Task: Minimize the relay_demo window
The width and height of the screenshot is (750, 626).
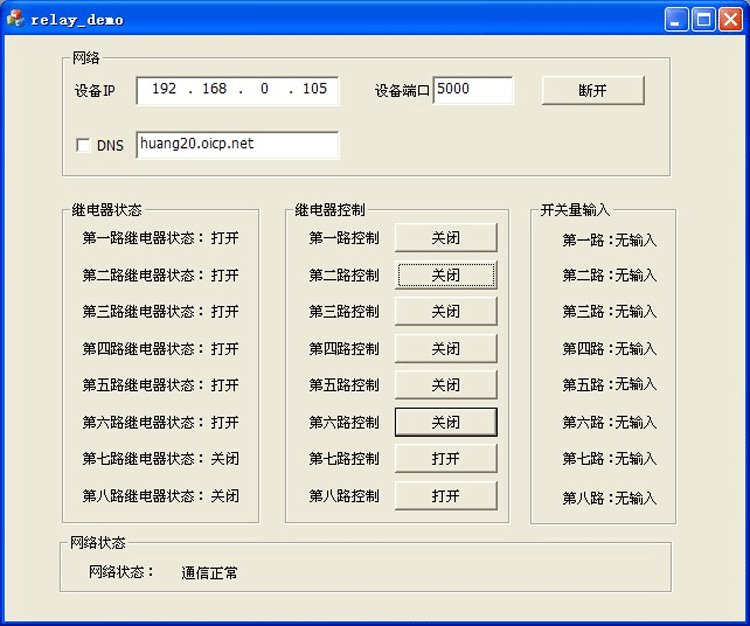Action: (x=678, y=19)
